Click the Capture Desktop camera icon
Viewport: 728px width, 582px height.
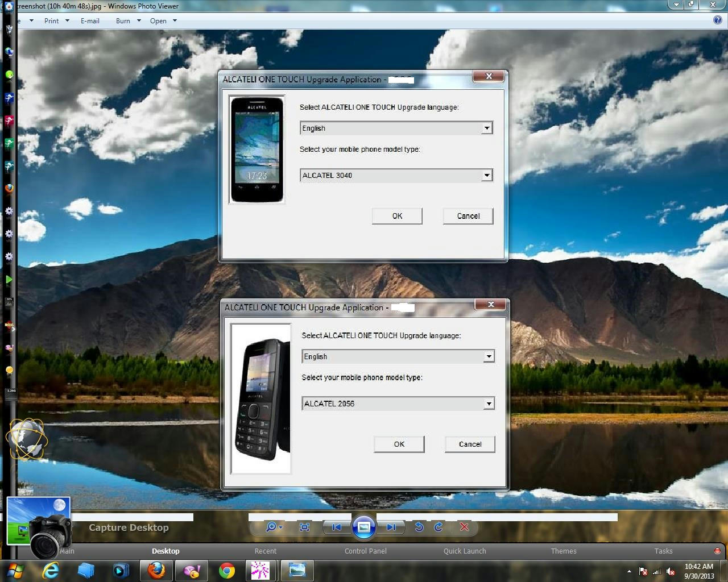(x=39, y=529)
